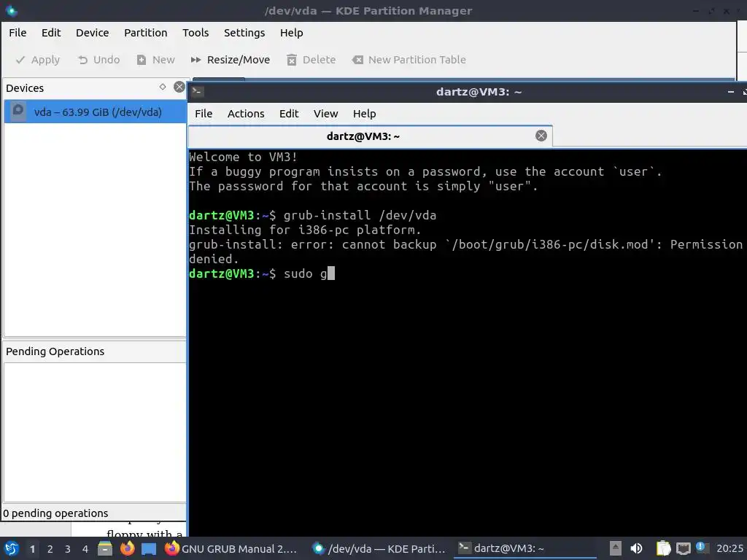Image resolution: width=747 pixels, height=560 pixels.
Task: Click the terminal prompt line 'sudo g'
Action: click(262, 274)
